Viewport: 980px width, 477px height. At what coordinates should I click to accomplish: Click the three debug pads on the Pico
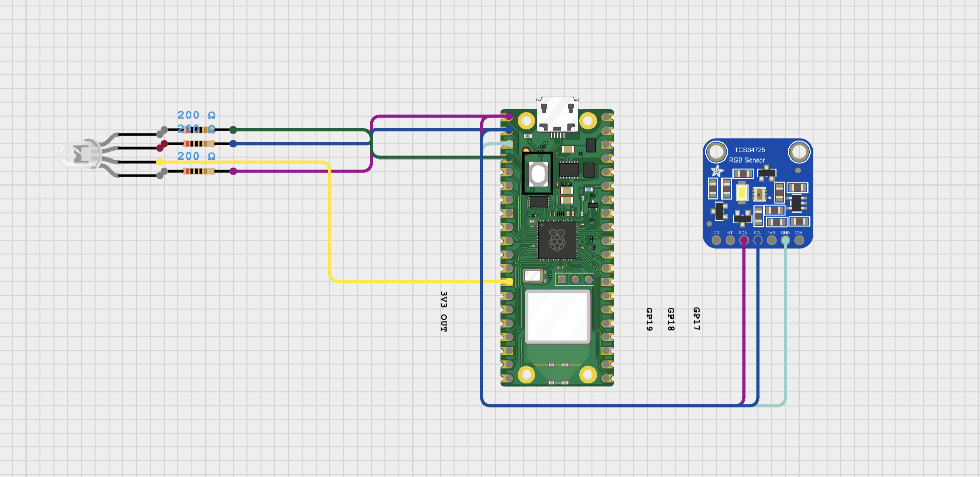[x=575, y=279]
